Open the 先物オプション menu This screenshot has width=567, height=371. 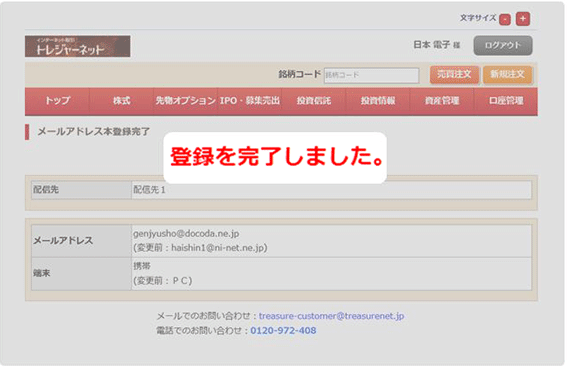186,101
